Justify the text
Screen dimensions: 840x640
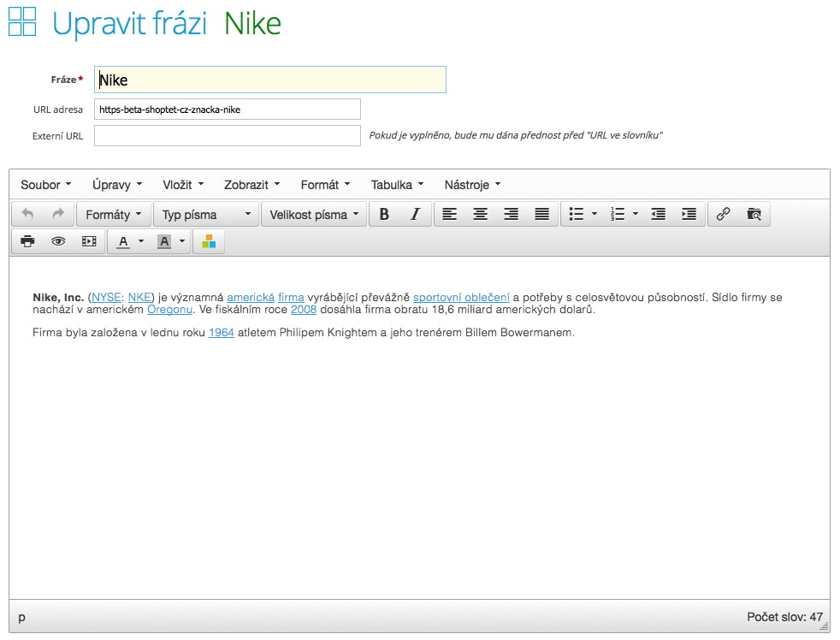click(542, 215)
